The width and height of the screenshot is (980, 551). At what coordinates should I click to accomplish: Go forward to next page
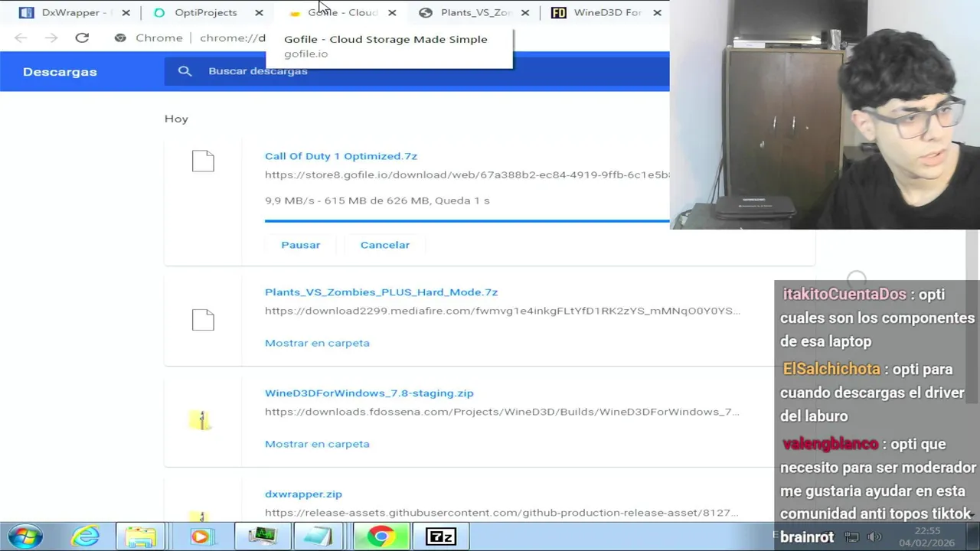[51, 37]
